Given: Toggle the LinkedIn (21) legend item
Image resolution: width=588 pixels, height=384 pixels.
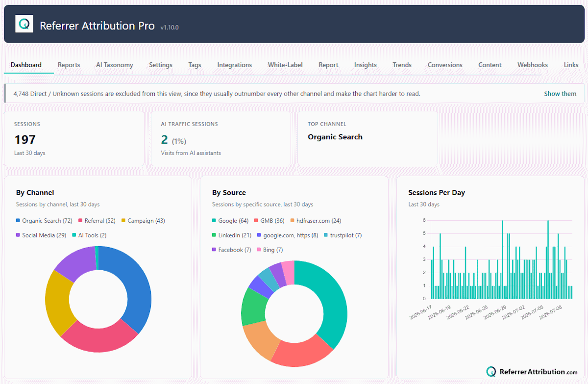Looking at the screenshot, I should (232, 235).
